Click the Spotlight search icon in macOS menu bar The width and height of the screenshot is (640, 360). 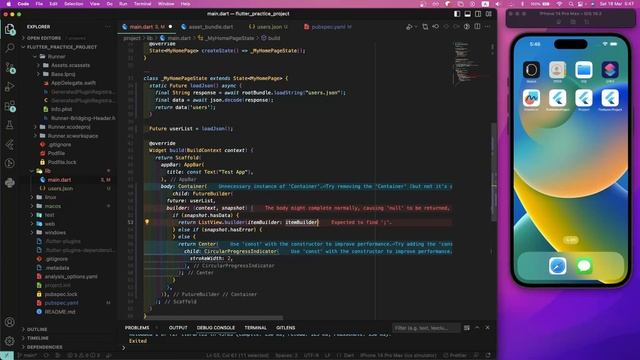pos(571,4)
